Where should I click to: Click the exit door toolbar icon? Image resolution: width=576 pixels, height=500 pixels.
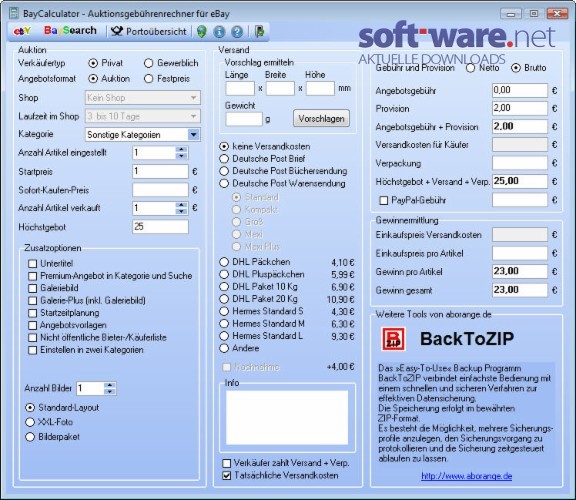[259, 32]
